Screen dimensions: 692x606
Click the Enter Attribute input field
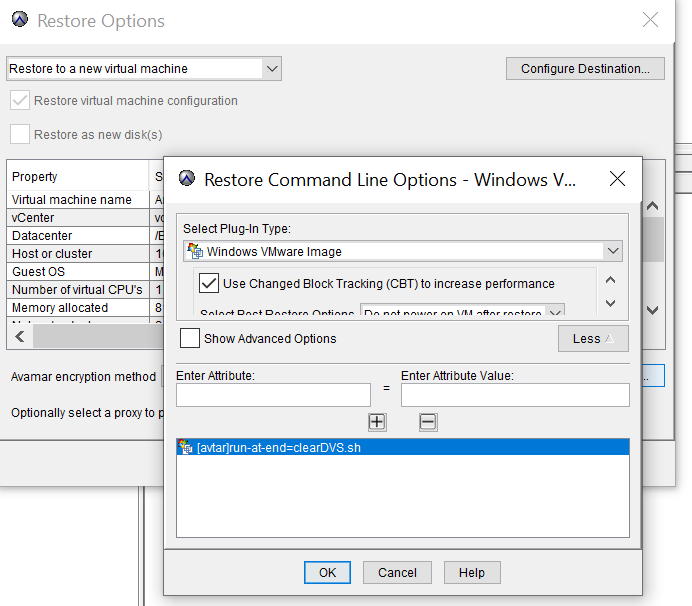[x=273, y=395]
